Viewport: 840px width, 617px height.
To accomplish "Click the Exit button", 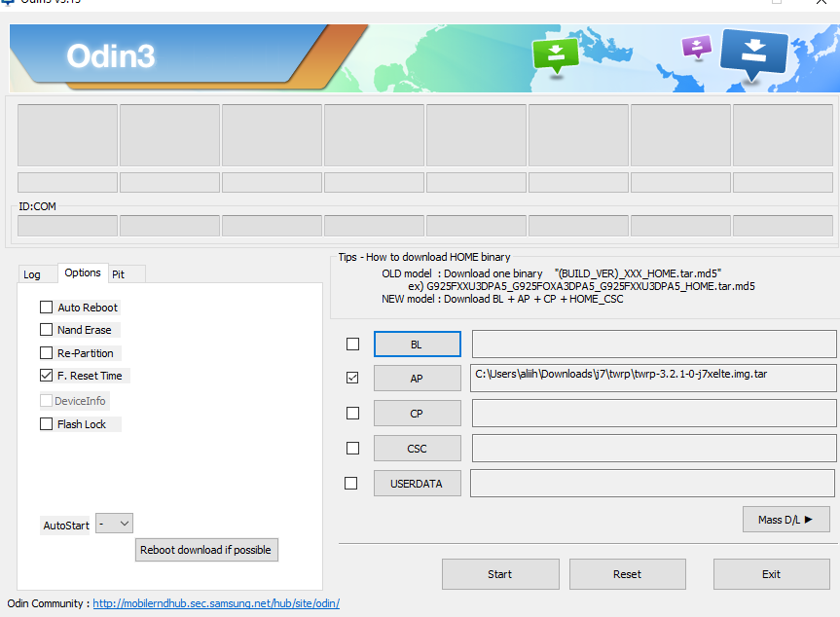I will tap(772, 574).
